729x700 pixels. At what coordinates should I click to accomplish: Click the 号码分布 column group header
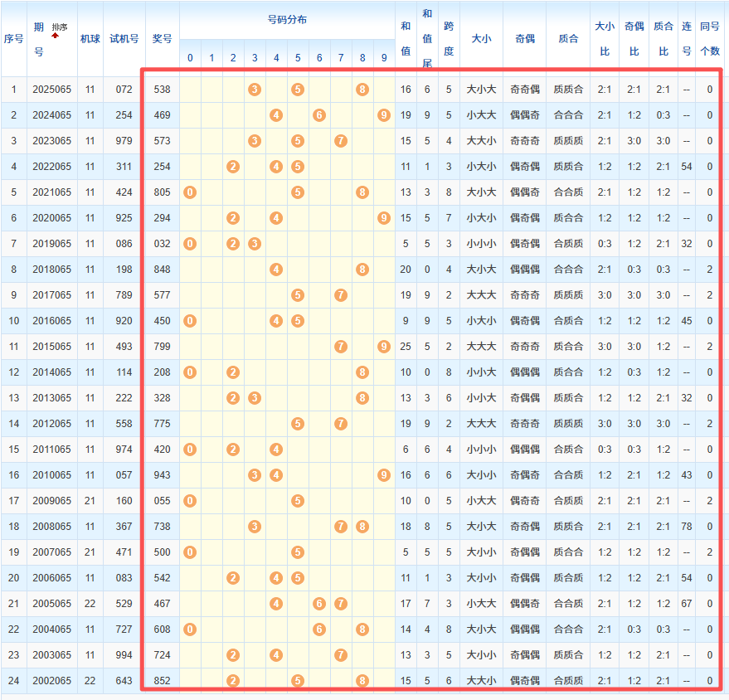click(287, 20)
